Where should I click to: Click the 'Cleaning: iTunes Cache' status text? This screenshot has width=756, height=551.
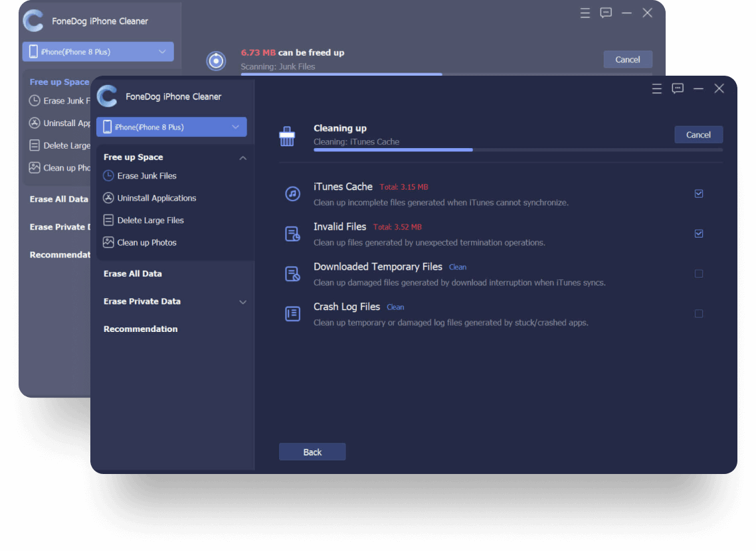click(356, 141)
